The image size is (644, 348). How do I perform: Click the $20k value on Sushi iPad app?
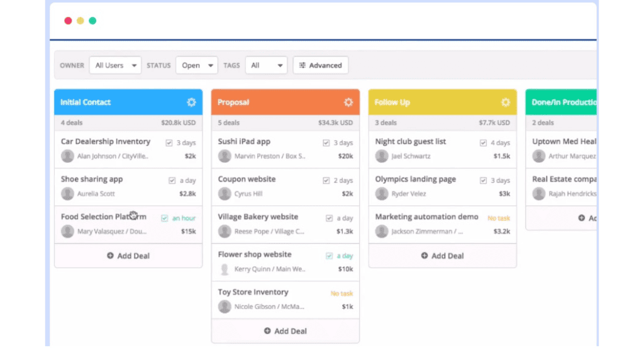click(x=345, y=156)
